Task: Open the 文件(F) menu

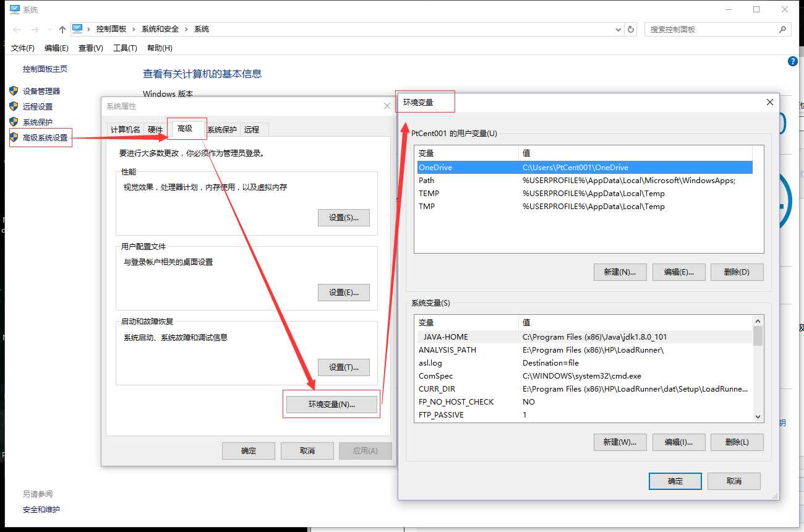Action: [x=23, y=48]
